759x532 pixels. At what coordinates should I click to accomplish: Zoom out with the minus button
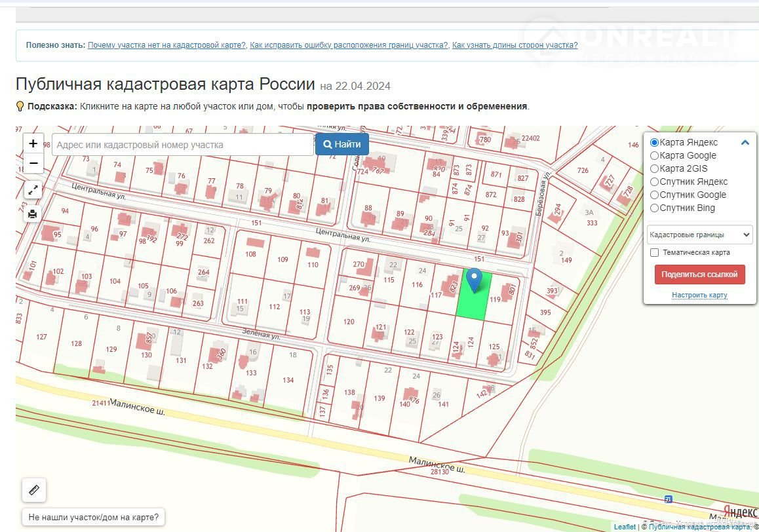pyautogui.click(x=33, y=163)
